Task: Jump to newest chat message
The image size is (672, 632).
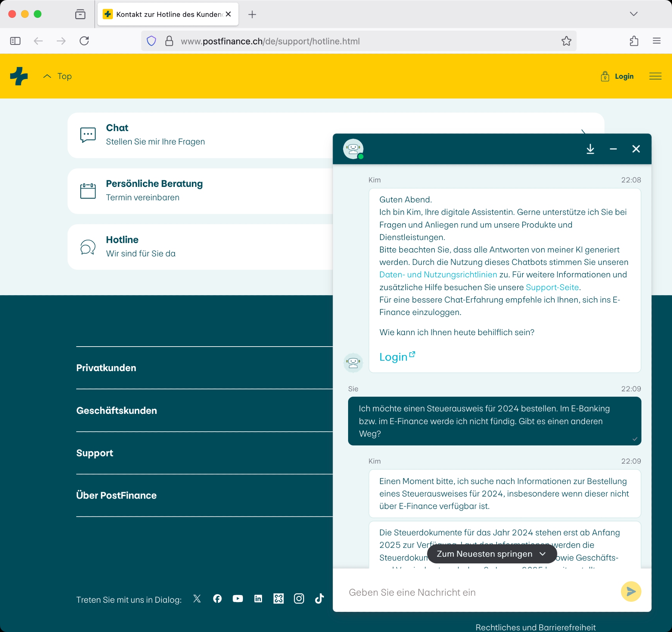Action: [492, 554]
